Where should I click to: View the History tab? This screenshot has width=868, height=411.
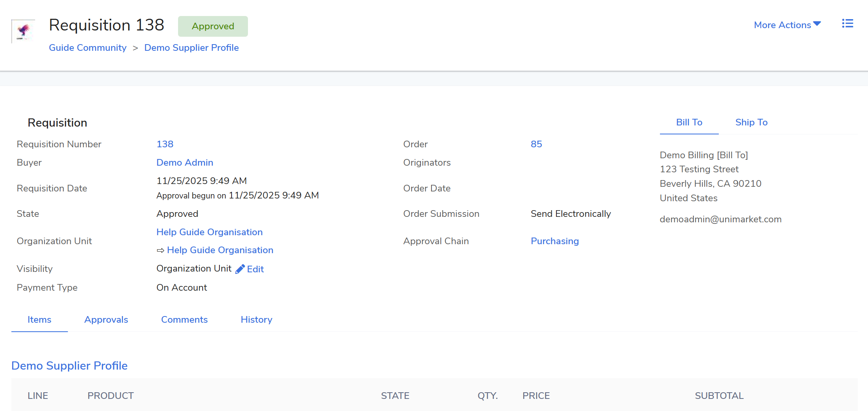pyautogui.click(x=256, y=320)
